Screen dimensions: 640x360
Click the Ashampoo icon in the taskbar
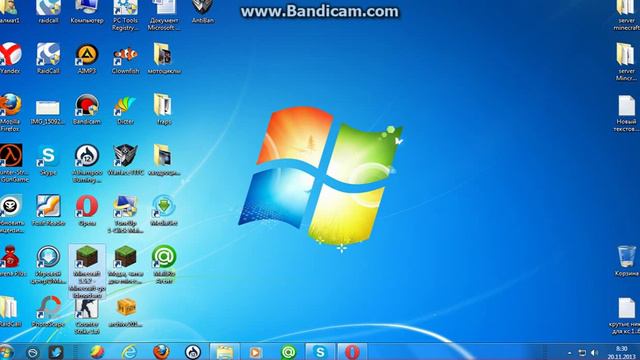click(x=193, y=352)
